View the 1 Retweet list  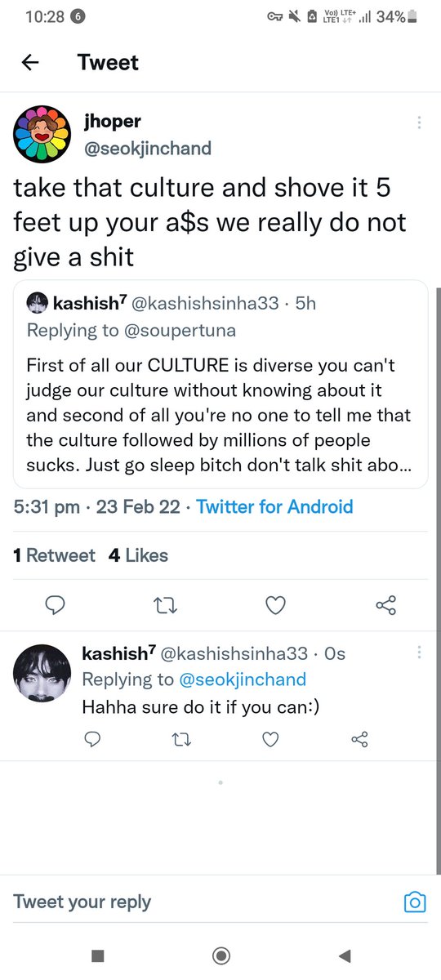pos(55,555)
